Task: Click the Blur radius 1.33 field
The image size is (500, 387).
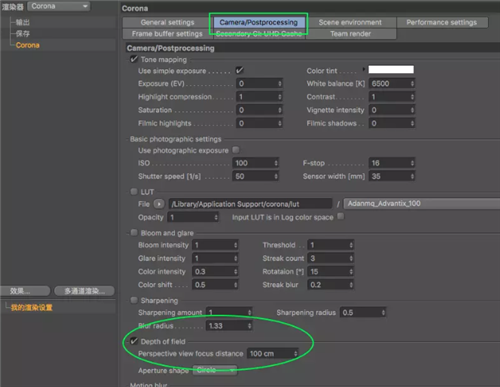Action: 229,326
